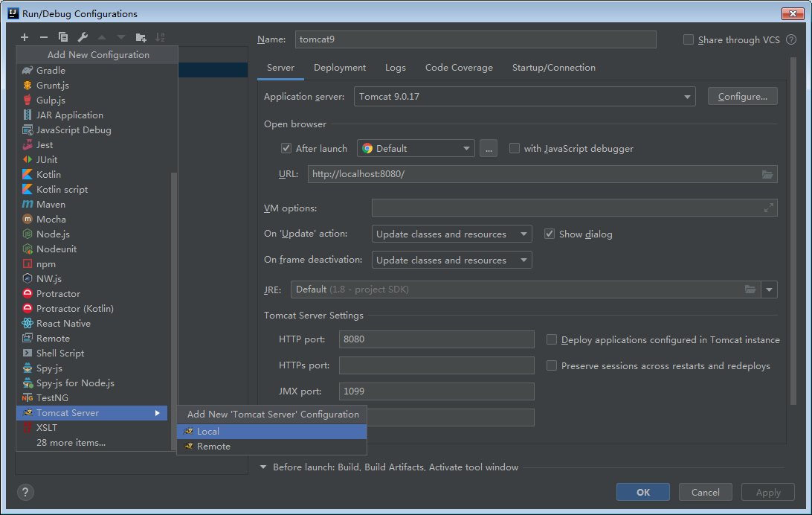812x515 pixels.
Task: Select the npm configuration type
Action: [92, 264]
